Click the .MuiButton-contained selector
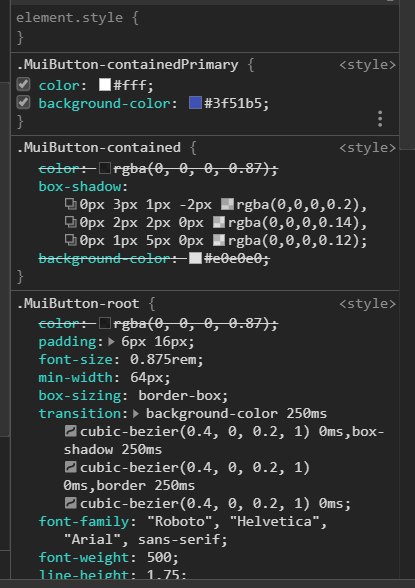This screenshot has height=588, width=415. [99, 147]
